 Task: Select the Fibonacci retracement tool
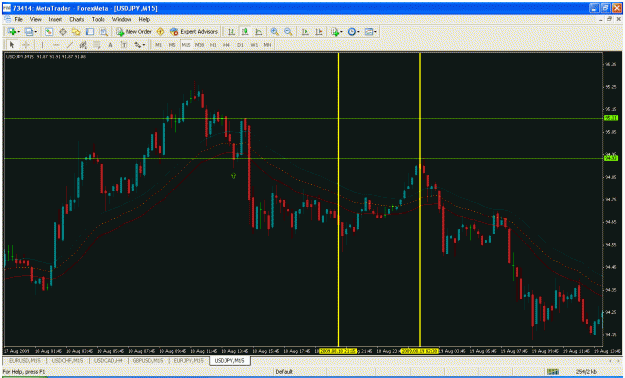click(96, 45)
